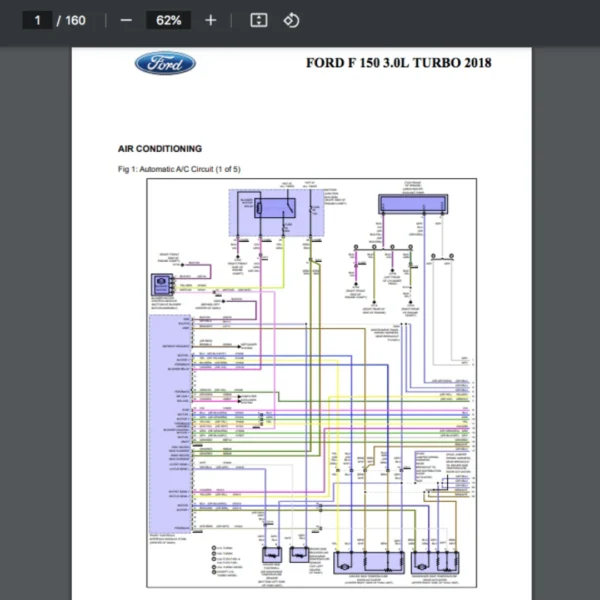Click the Ford logo on the page

click(165, 63)
